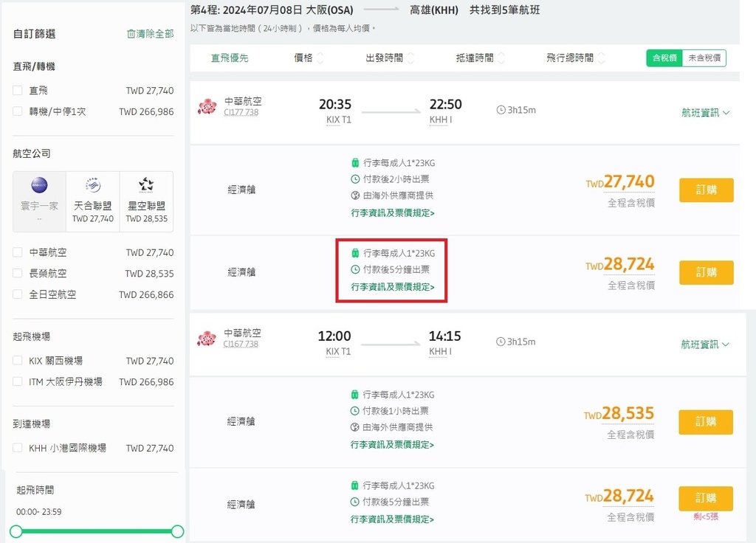Click the 剩<5張 remaining tickets notice
Screen dimensions: 756x543
tap(706, 516)
